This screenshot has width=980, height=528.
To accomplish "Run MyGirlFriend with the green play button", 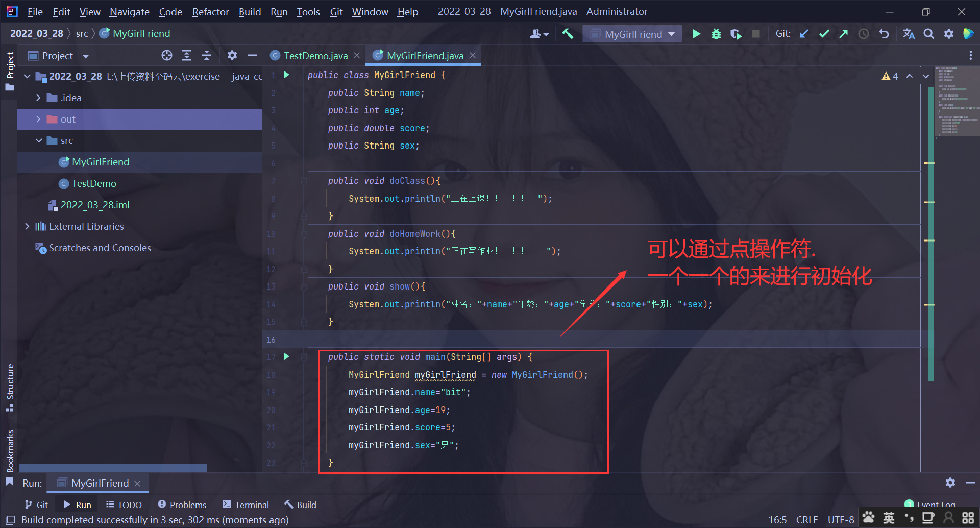I will [696, 34].
